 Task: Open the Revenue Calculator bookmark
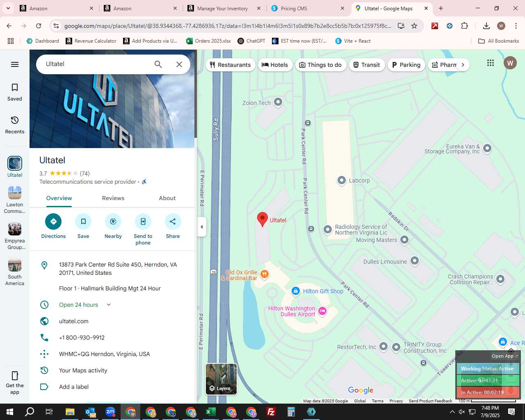(91, 41)
